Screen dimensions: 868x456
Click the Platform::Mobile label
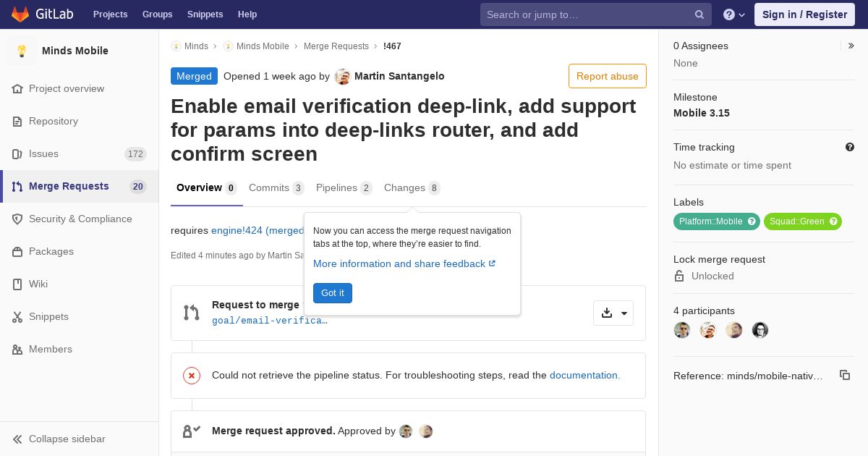(710, 221)
